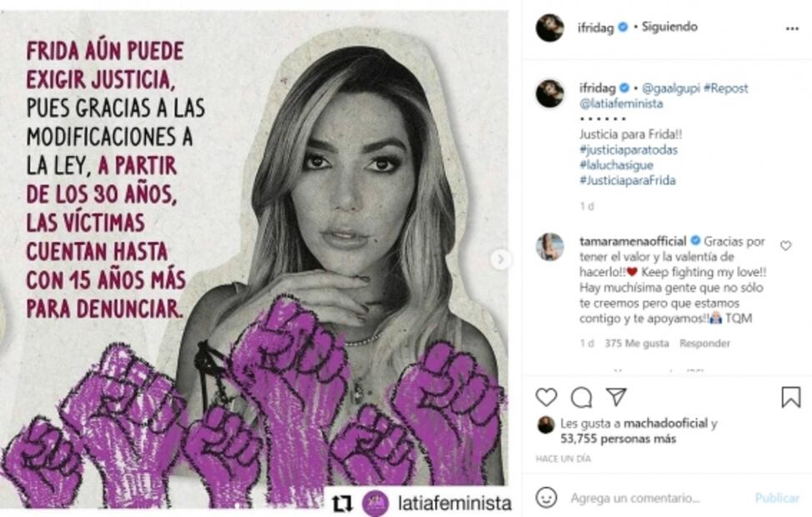Open ifridag header profile picture

click(550, 28)
